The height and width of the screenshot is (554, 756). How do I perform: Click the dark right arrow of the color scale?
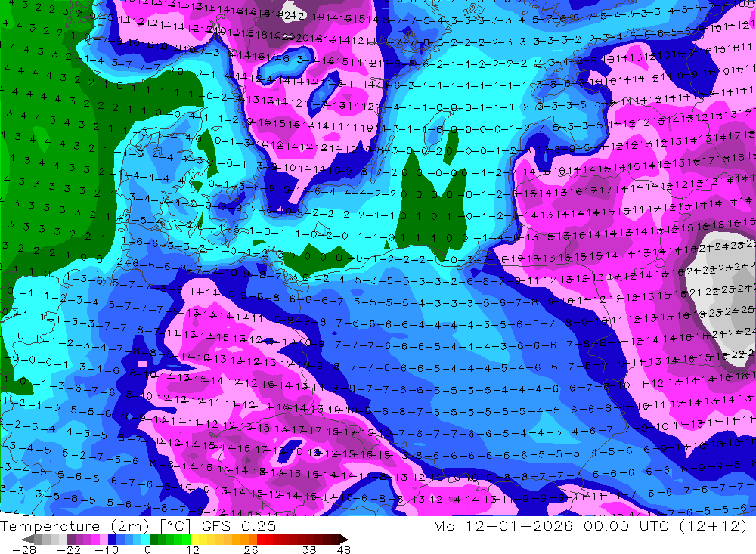pyautogui.click(x=344, y=539)
